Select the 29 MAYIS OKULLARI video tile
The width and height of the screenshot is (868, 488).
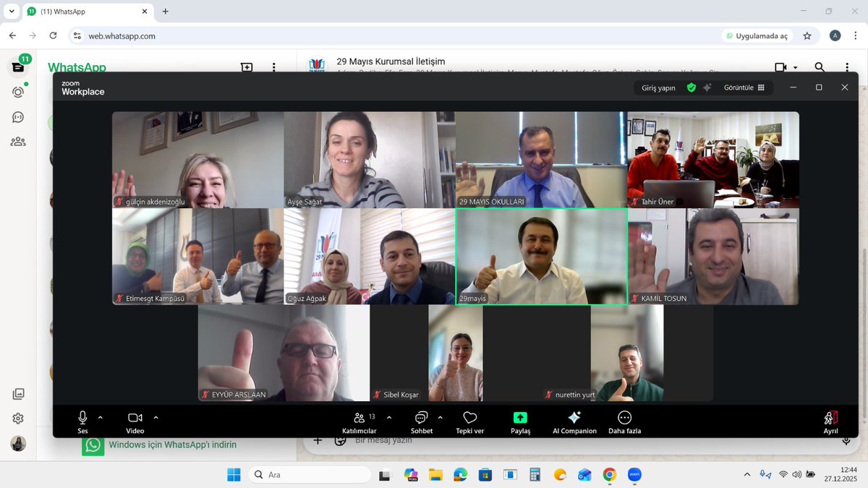pyautogui.click(x=541, y=160)
